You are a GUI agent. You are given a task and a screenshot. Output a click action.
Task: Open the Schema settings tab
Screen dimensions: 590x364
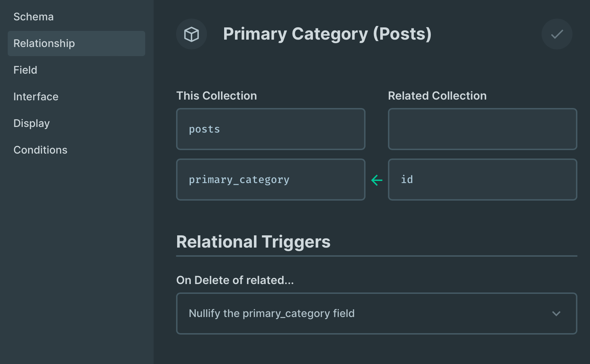click(33, 16)
